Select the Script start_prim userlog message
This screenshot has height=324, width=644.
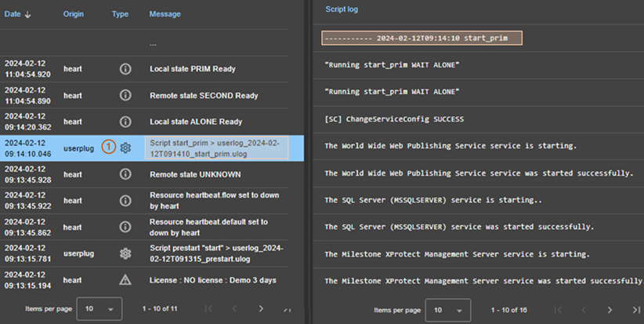(x=215, y=147)
